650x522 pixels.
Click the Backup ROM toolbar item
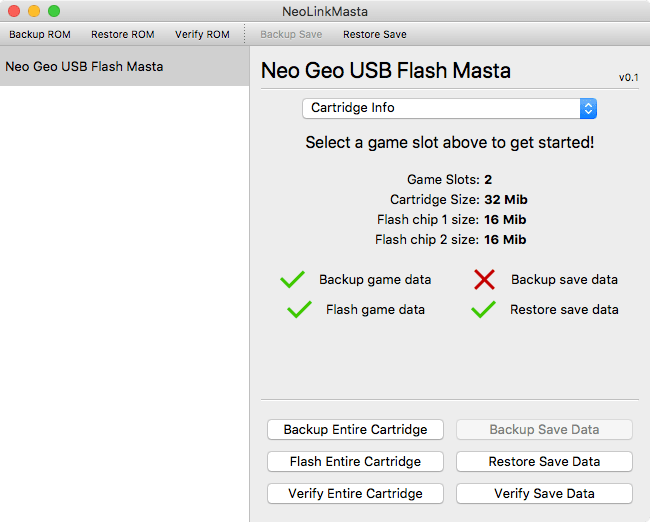coord(40,34)
